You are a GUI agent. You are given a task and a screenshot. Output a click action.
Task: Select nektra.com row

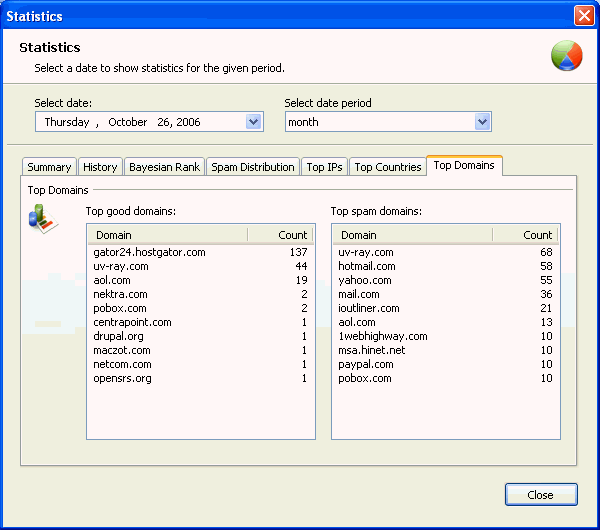click(201, 294)
